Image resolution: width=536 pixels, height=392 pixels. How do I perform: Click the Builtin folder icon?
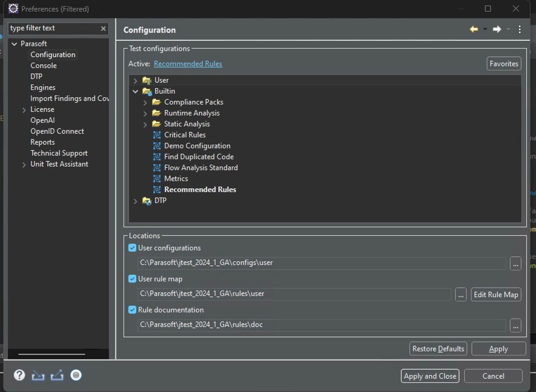pyautogui.click(x=147, y=91)
